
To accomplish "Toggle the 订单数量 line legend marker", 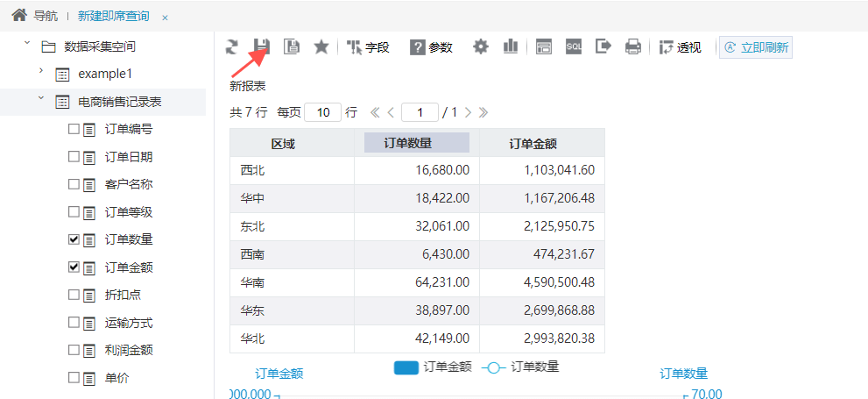I will pyautogui.click(x=494, y=367).
